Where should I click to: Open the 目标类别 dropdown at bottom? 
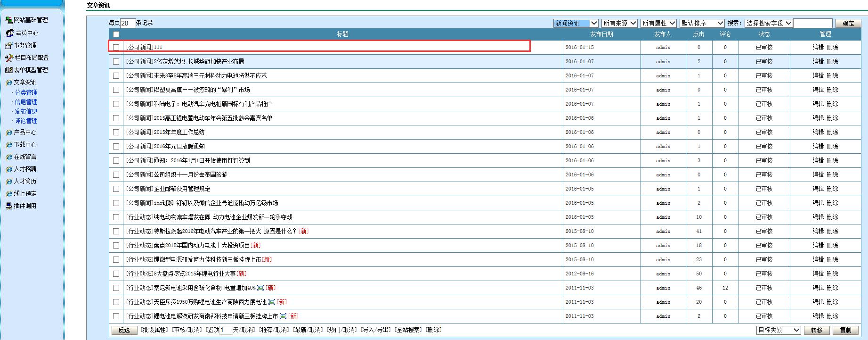tap(778, 330)
